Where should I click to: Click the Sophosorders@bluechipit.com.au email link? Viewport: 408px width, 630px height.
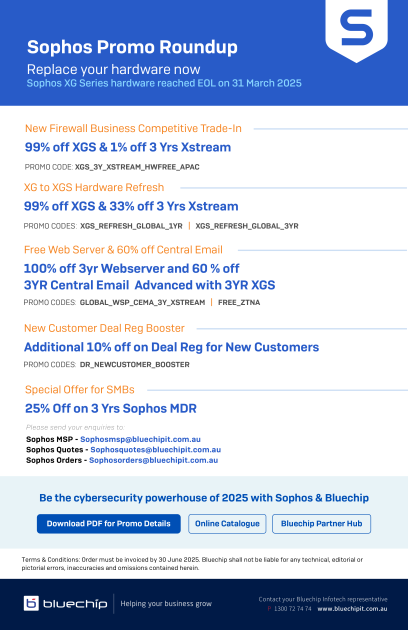154,460
